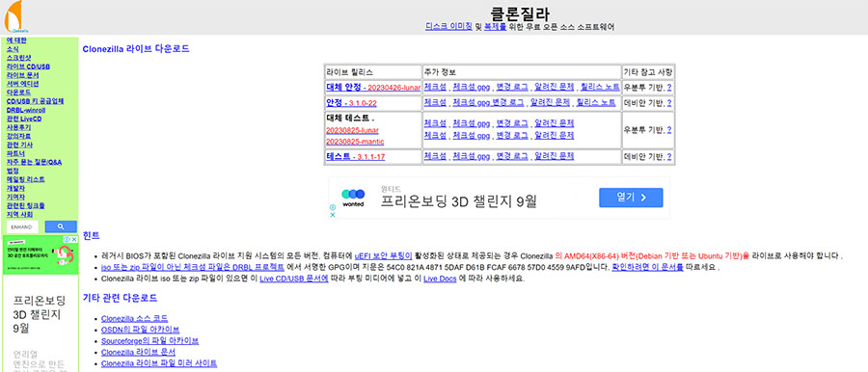
Task: Download 대체 안정 20230426-lunar release
Action: (373, 88)
